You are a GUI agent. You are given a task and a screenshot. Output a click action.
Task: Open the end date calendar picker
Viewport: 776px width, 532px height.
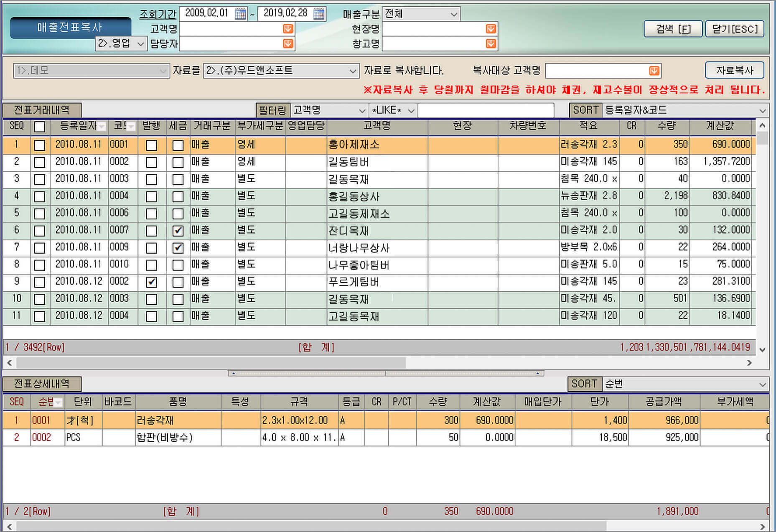319,14
